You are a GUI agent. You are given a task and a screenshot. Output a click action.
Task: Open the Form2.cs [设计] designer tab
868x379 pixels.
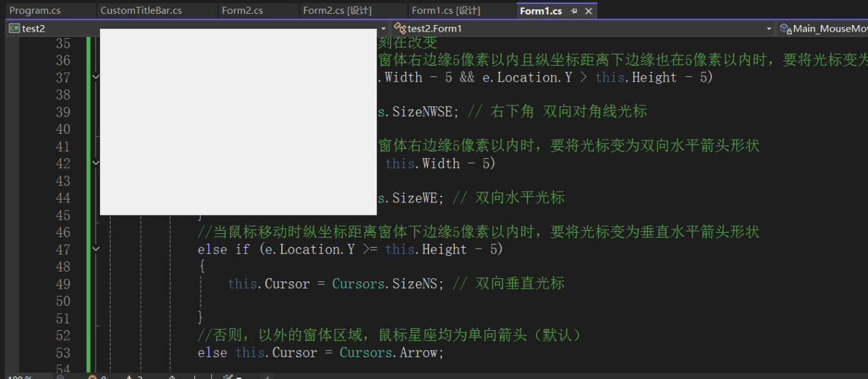(x=337, y=11)
